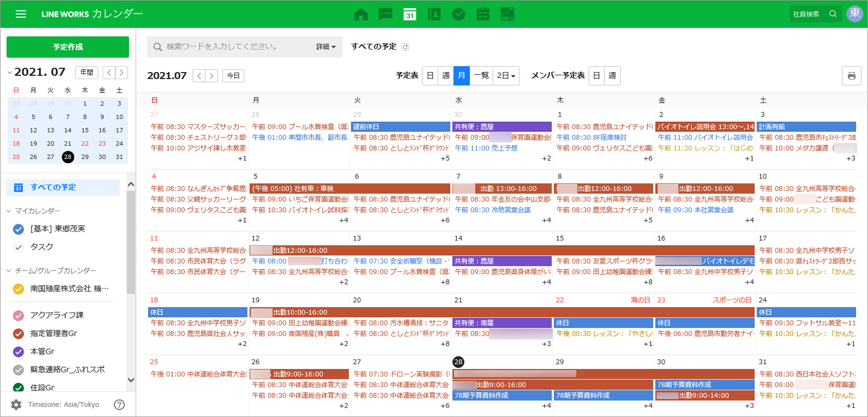Open the clipboard survey icon

click(483, 14)
